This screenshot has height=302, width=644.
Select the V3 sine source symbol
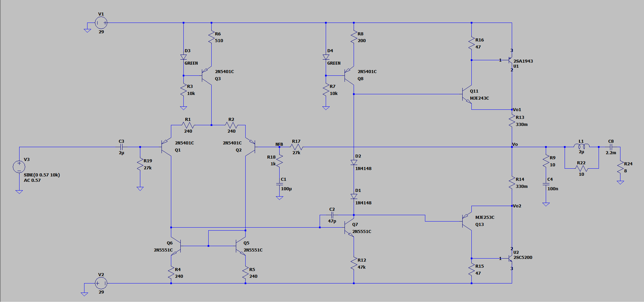point(19,167)
